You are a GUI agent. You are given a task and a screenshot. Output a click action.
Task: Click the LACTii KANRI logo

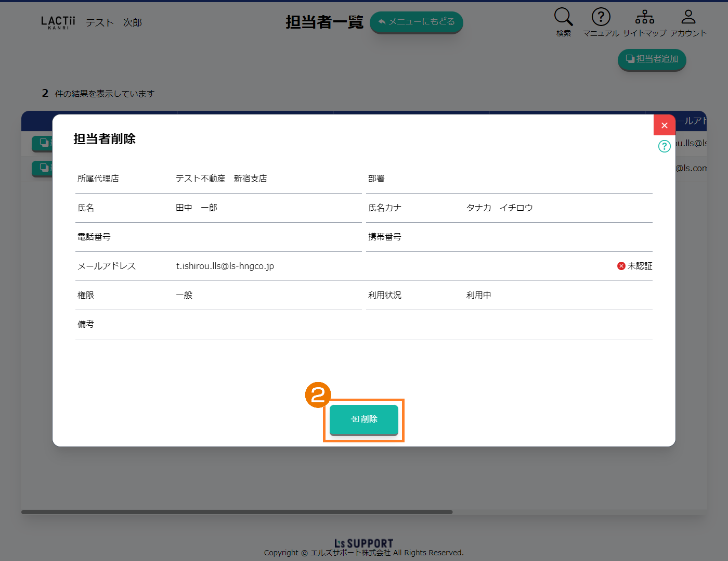click(x=58, y=22)
